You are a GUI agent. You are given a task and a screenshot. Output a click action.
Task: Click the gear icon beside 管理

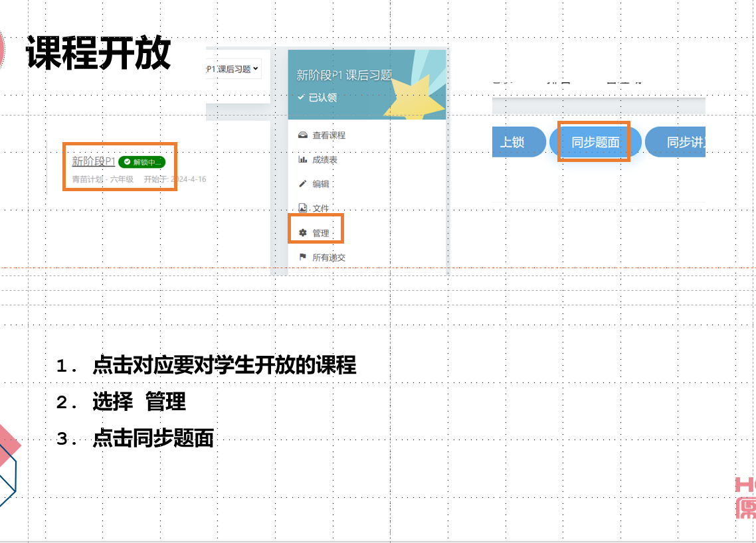click(303, 233)
